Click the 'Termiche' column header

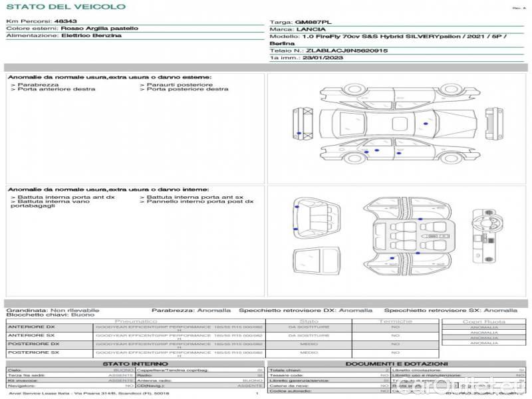point(395,321)
